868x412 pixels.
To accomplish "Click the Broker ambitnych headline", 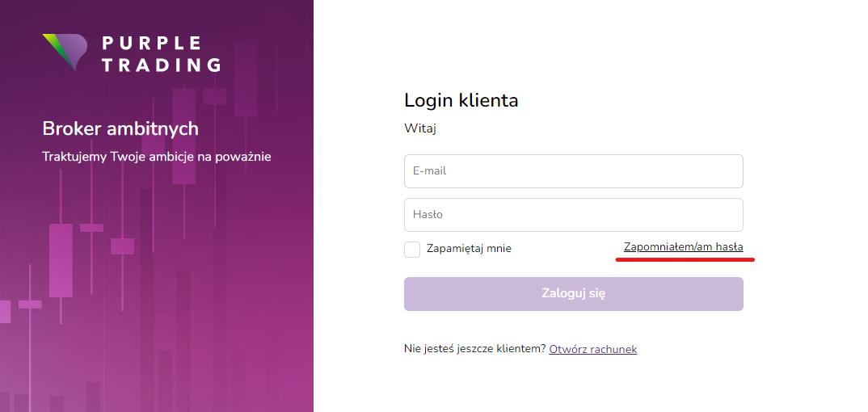I will tap(120, 129).
